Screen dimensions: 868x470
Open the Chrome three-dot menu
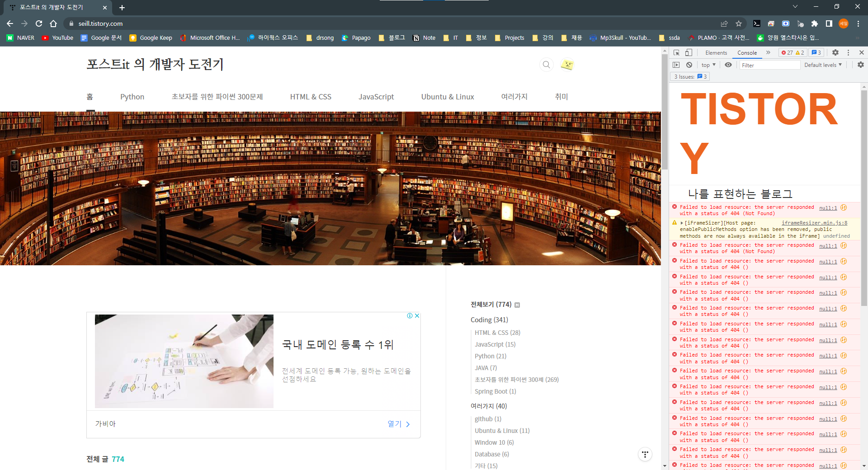coord(858,23)
